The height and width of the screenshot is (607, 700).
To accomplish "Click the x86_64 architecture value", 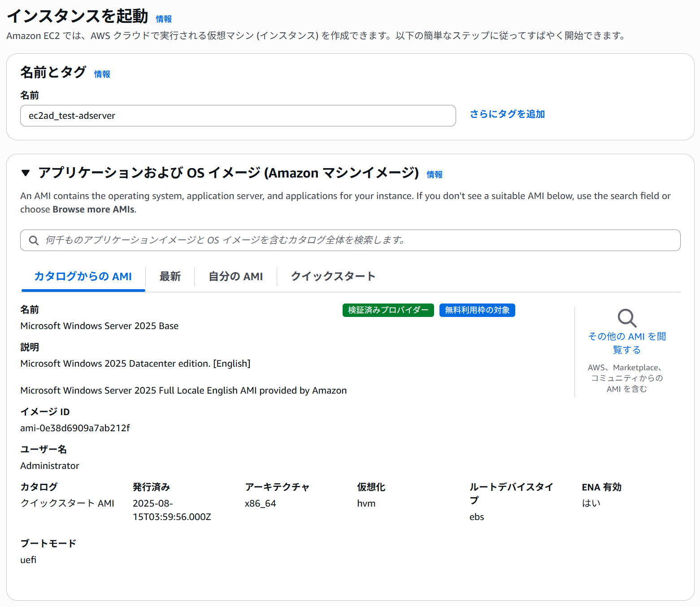I will click(x=260, y=503).
